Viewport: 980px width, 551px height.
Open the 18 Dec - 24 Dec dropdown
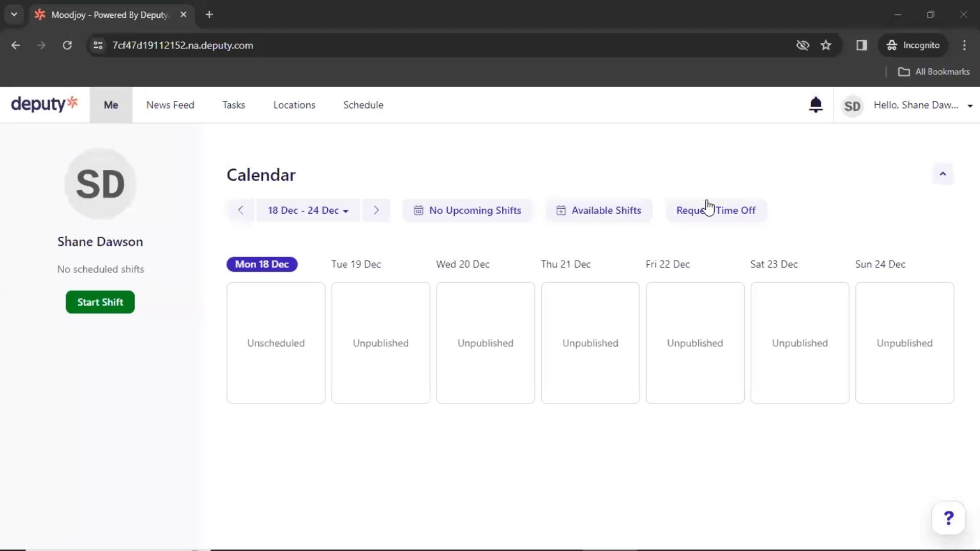pos(308,210)
